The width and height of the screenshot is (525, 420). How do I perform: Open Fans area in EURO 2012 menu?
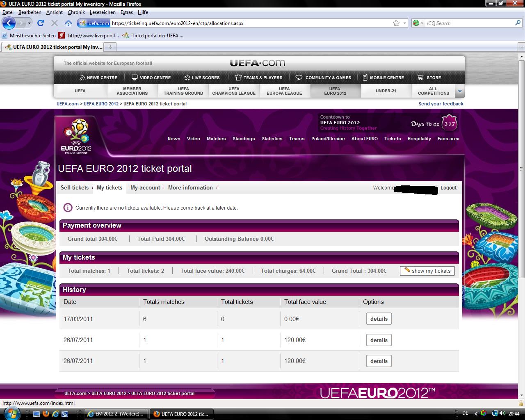448,139
